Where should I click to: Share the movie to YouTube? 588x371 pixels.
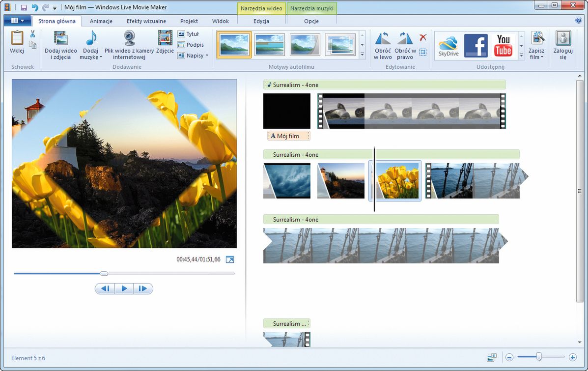(x=504, y=45)
